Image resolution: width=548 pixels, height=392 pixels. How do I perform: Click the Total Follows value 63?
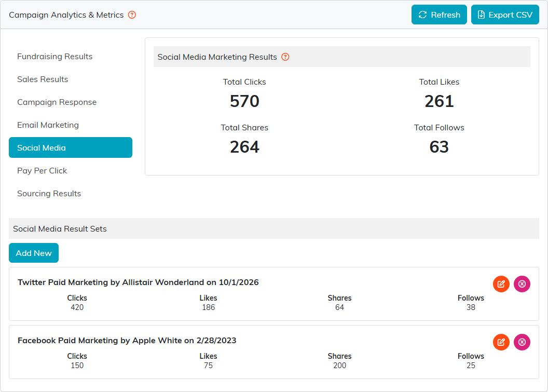439,147
